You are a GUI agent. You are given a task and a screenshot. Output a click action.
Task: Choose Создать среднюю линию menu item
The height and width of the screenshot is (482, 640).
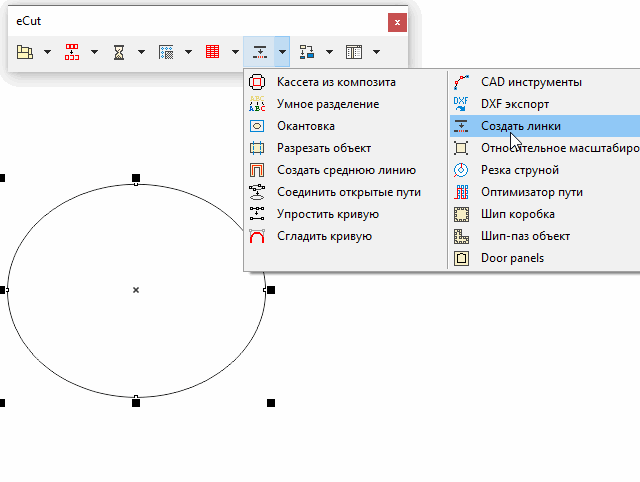tap(345, 170)
